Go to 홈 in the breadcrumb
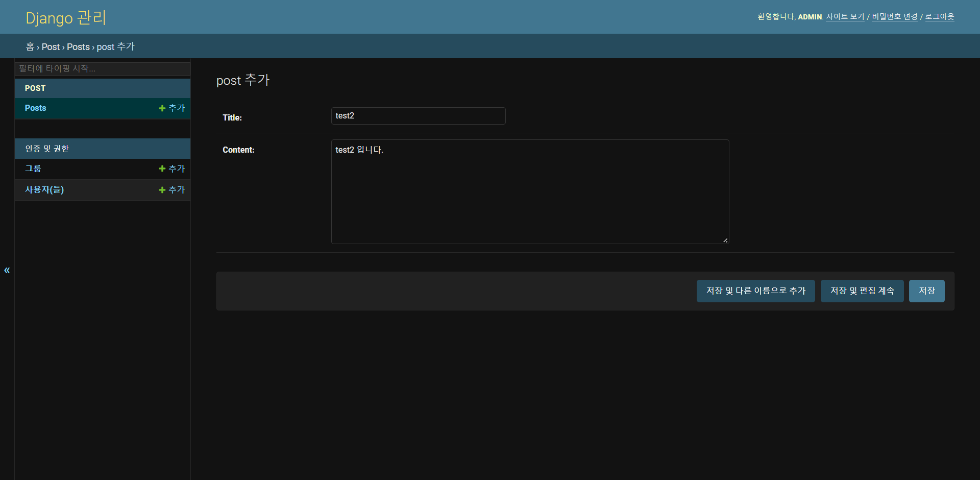 tap(30, 46)
